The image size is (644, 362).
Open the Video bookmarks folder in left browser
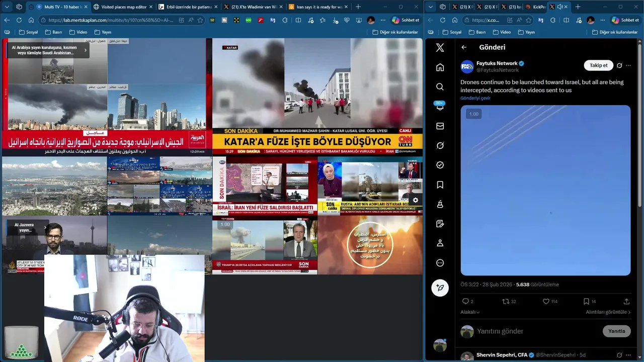click(77, 32)
